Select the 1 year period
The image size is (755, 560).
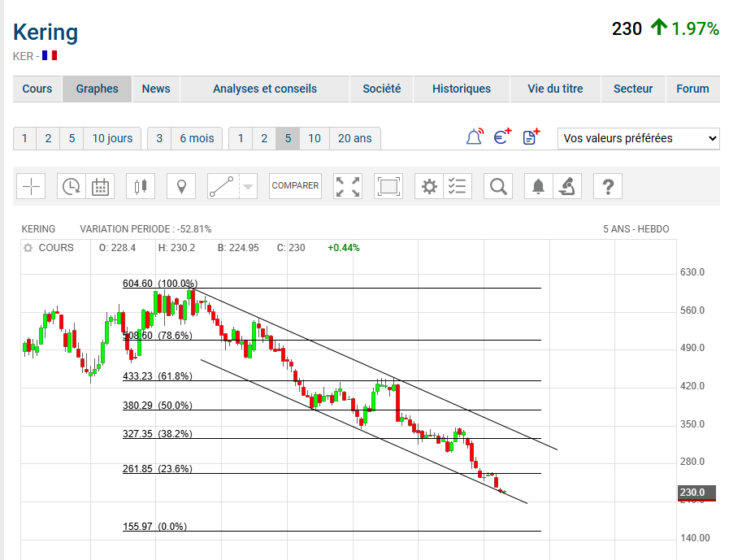tap(241, 138)
